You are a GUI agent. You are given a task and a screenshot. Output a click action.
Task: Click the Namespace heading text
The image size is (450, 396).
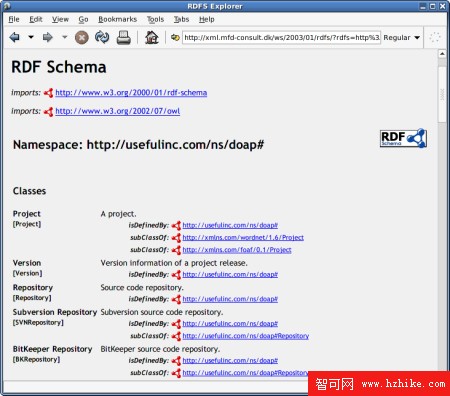pyautogui.click(x=138, y=145)
